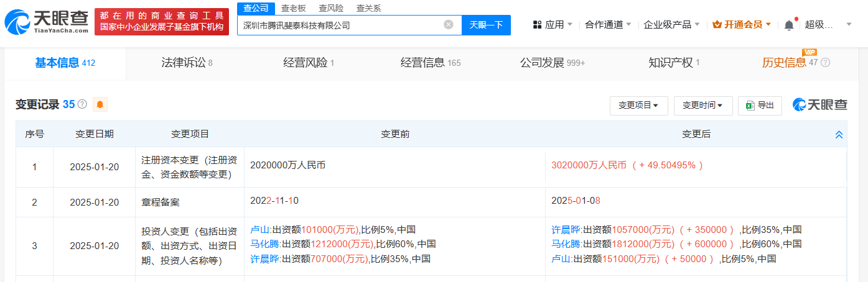Click the crown membership icon

tap(717, 24)
